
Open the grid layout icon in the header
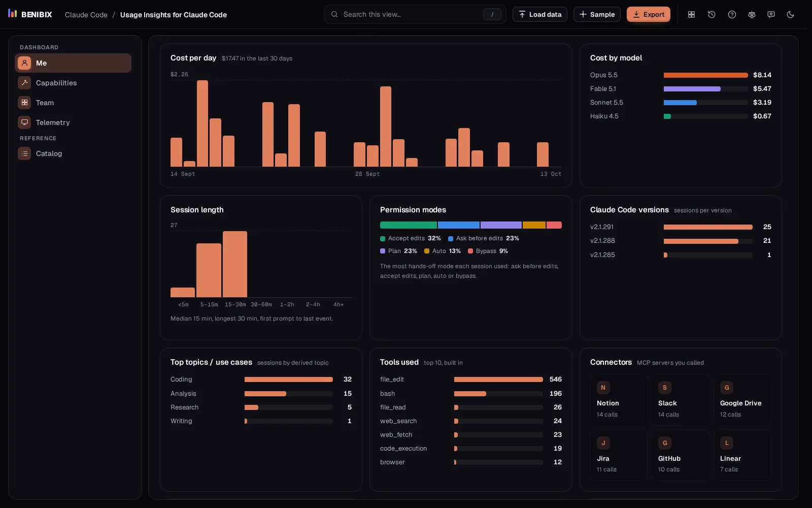691,14
